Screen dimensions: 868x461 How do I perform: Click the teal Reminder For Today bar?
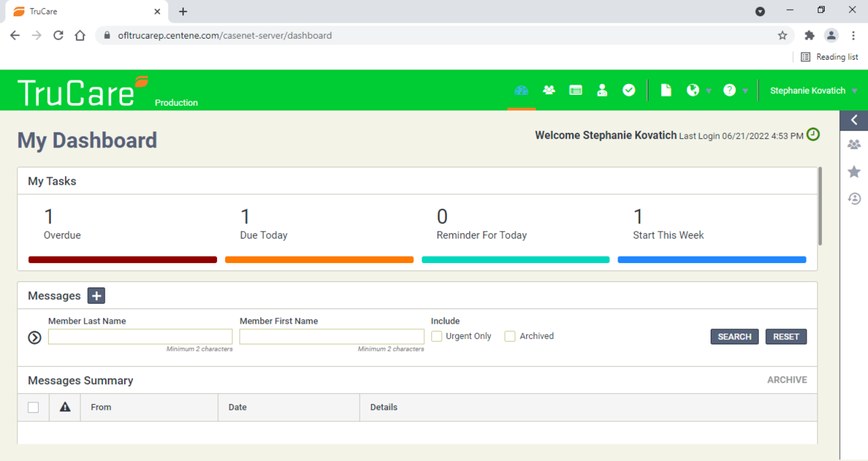click(x=515, y=260)
